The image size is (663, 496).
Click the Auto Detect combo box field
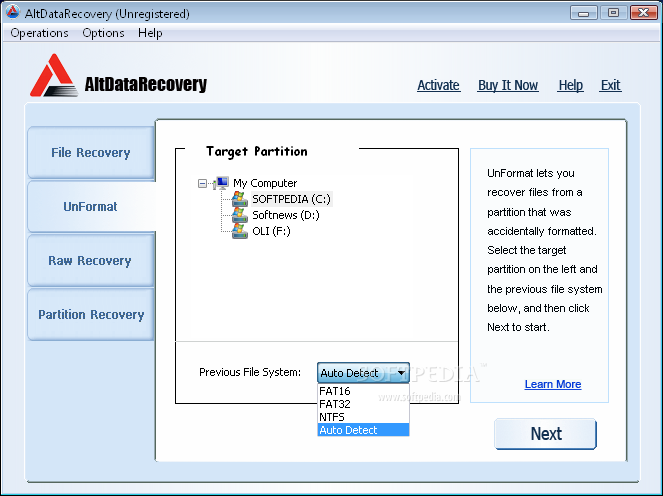[x=363, y=373]
